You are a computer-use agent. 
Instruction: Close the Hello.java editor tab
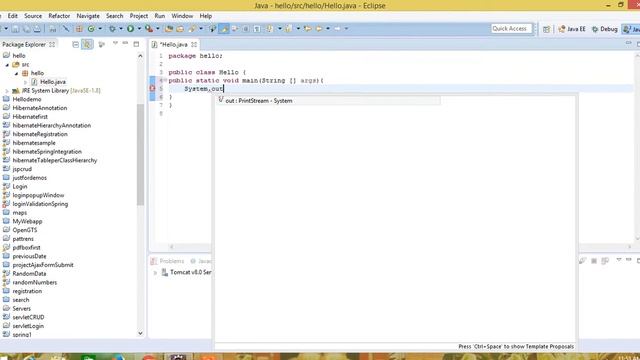(194, 44)
